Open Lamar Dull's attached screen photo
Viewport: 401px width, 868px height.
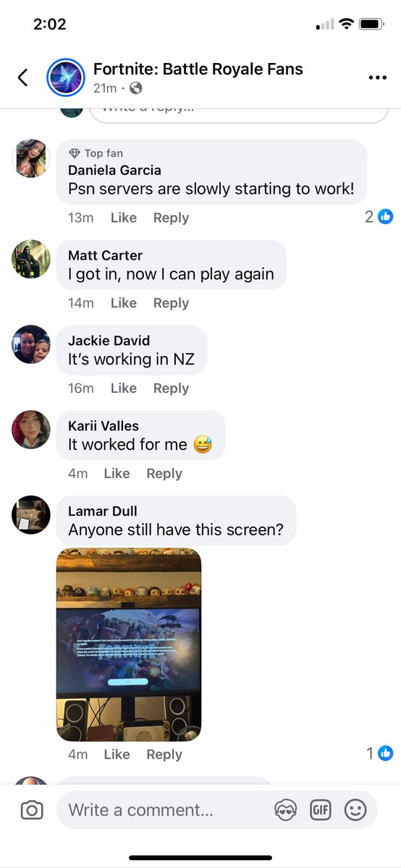click(x=129, y=644)
